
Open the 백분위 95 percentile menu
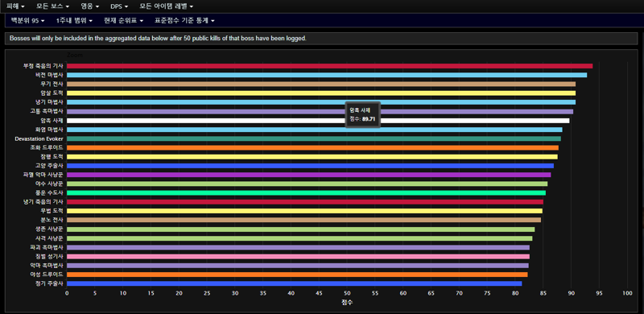pos(27,20)
